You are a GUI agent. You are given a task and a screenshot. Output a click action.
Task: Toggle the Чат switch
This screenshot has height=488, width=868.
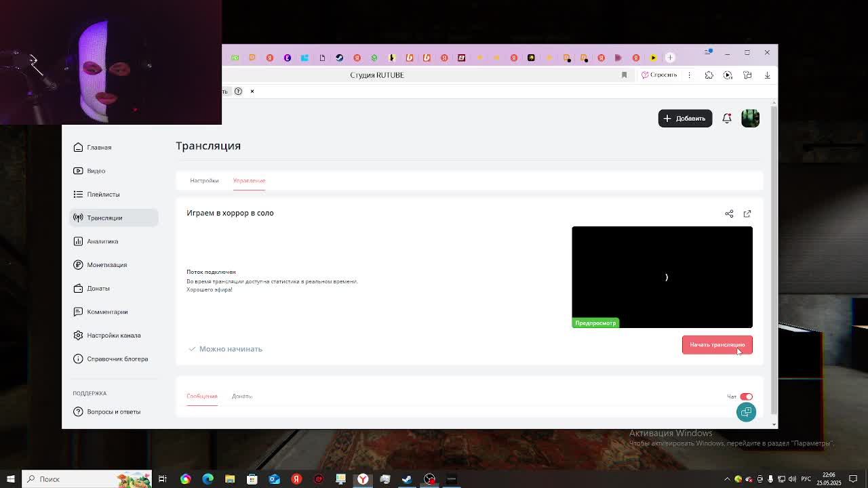[x=746, y=396]
